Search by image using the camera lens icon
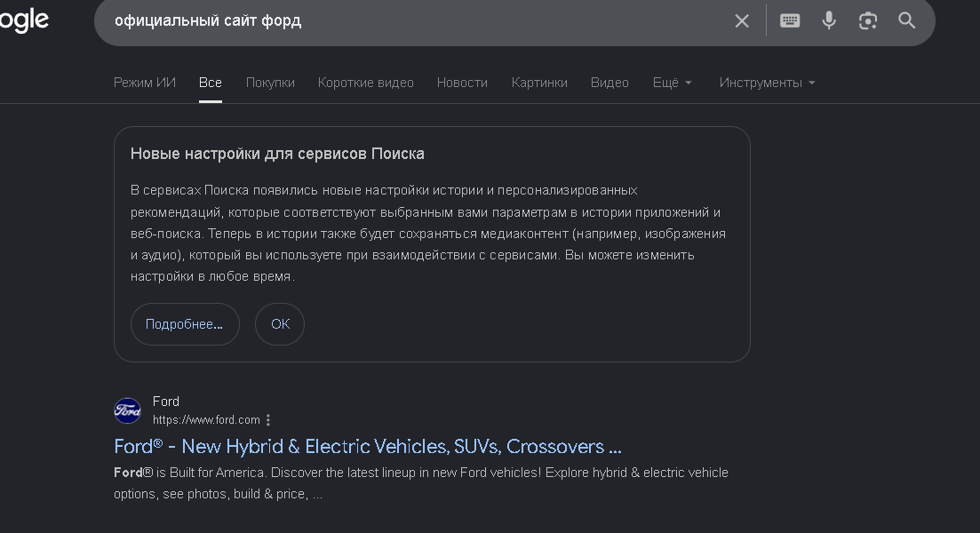980x533 pixels. [867, 20]
